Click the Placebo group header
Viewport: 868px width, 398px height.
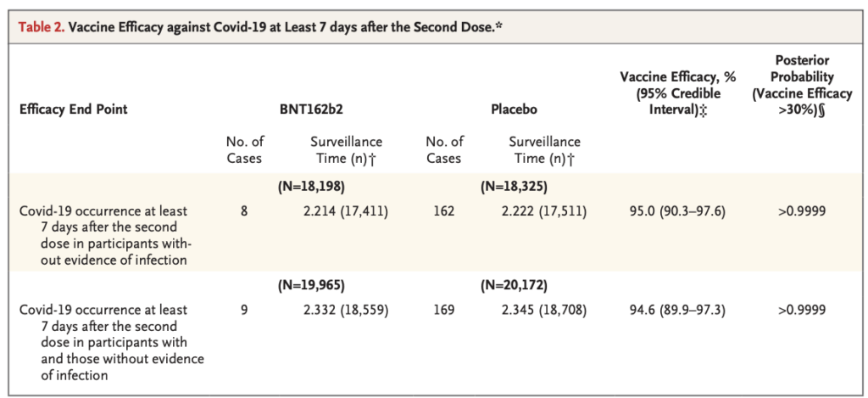[x=514, y=109]
